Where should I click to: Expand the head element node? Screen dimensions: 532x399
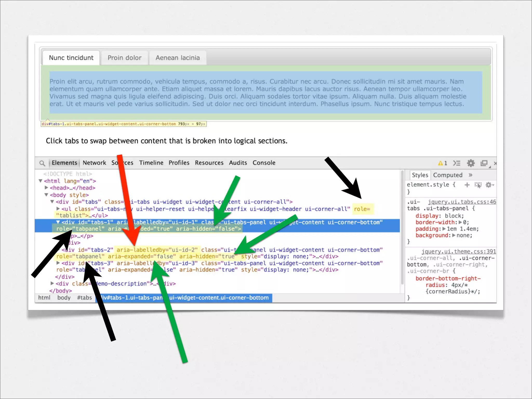click(x=46, y=188)
